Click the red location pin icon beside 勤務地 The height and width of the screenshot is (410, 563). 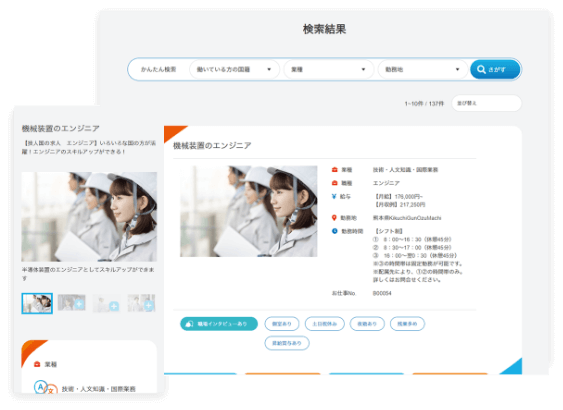(x=334, y=218)
